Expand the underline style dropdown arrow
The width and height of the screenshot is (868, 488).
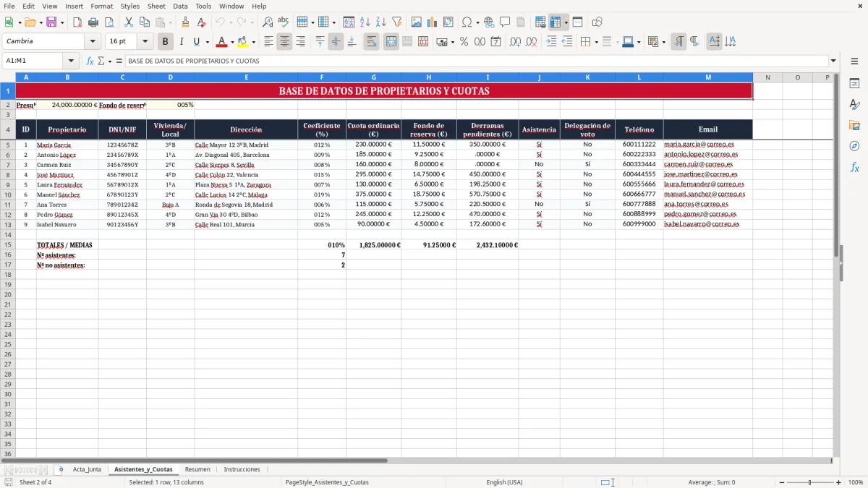coord(207,42)
